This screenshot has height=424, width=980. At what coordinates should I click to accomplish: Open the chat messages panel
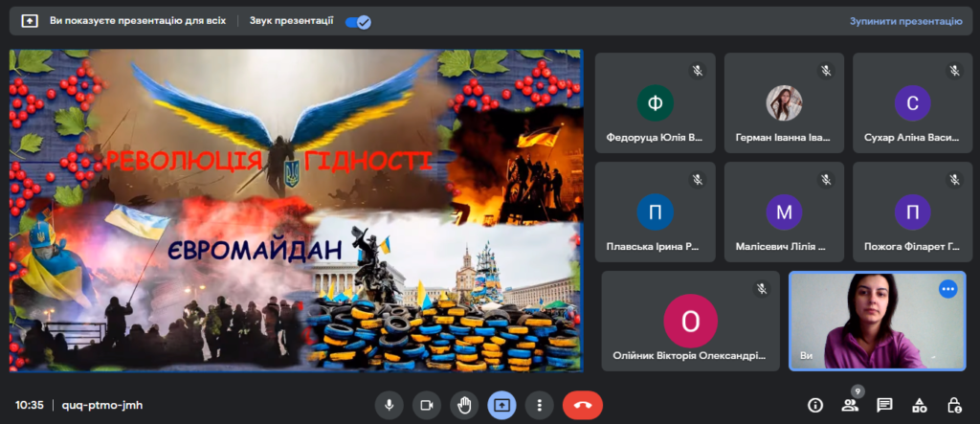884,405
